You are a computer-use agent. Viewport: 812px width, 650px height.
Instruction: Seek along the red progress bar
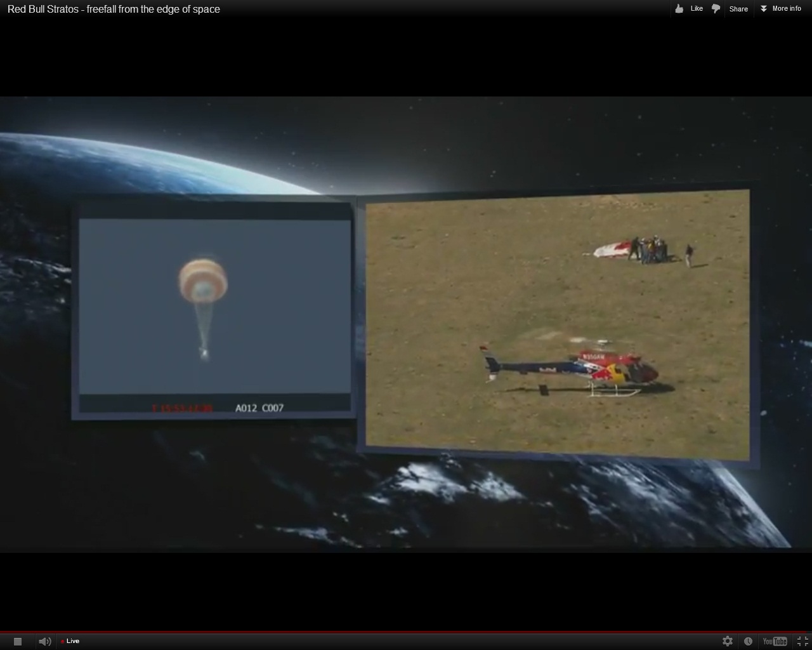(x=406, y=632)
